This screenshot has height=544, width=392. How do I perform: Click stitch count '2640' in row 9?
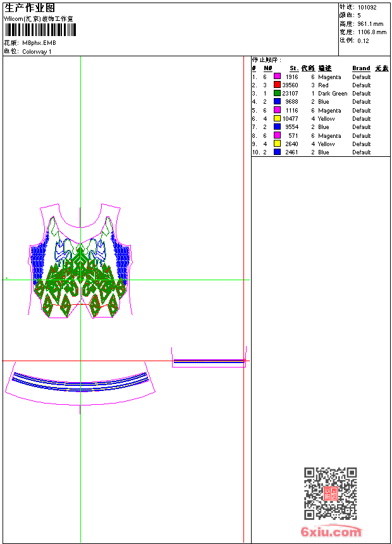tap(291, 144)
